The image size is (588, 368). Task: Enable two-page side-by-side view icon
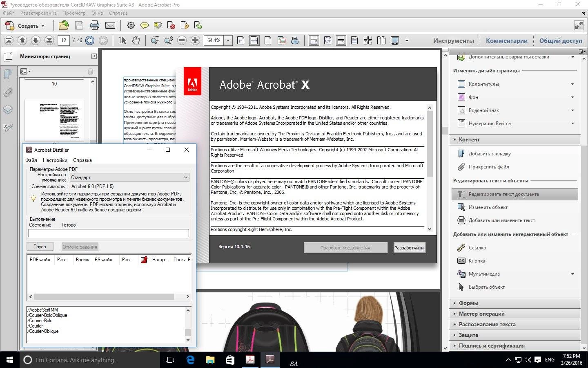[x=381, y=40]
